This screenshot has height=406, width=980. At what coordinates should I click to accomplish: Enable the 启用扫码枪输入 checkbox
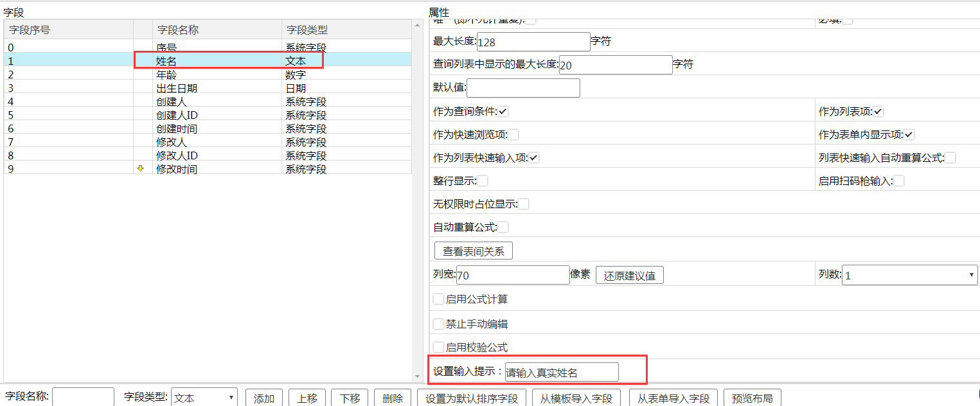(x=899, y=181)
